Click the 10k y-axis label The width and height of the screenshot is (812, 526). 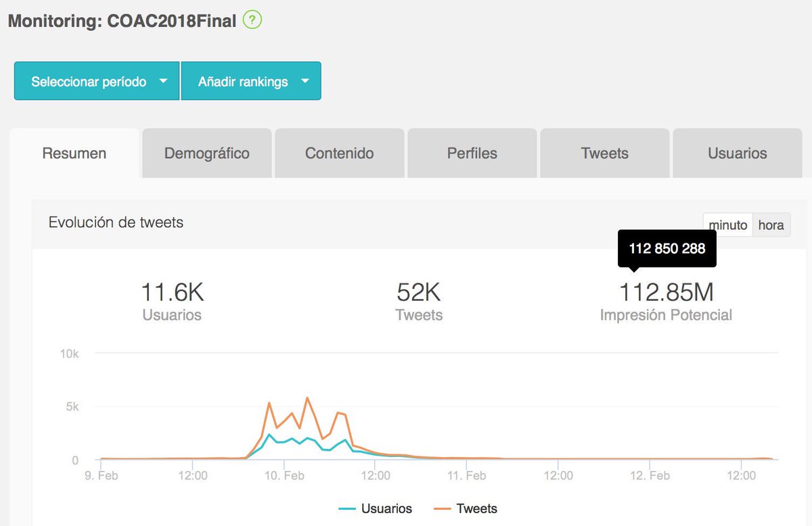tap(70, 354)
